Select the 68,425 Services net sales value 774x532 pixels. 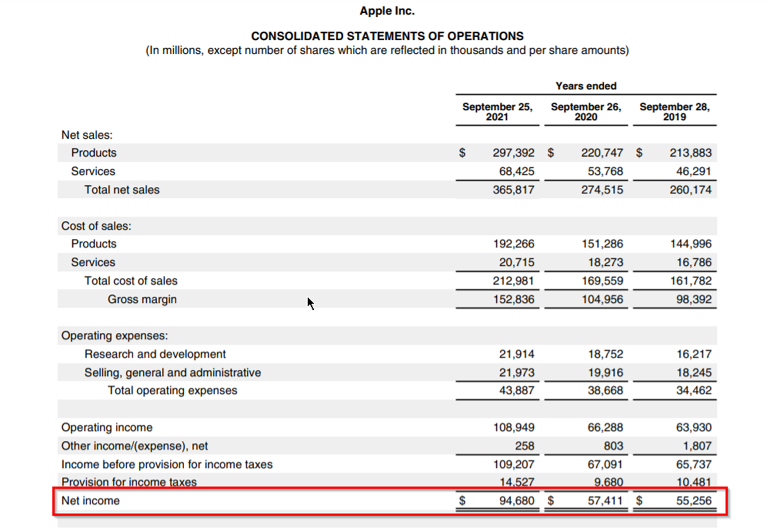click(x=516, y=171)
